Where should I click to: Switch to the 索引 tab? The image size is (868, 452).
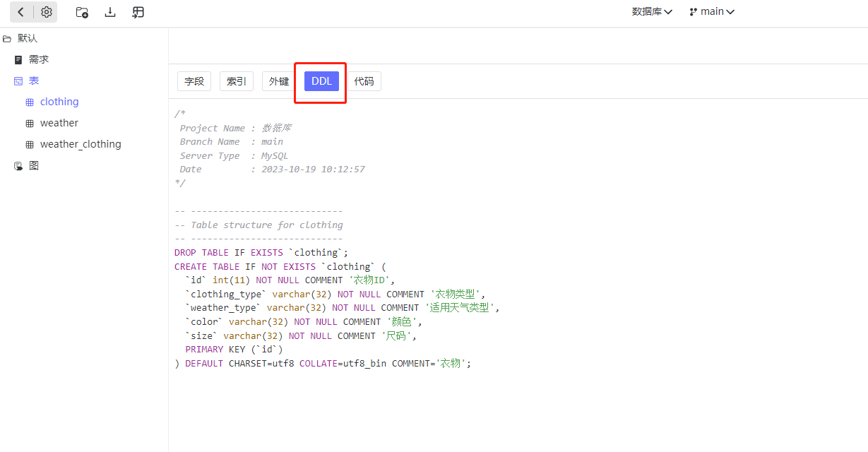click(236, 81)
